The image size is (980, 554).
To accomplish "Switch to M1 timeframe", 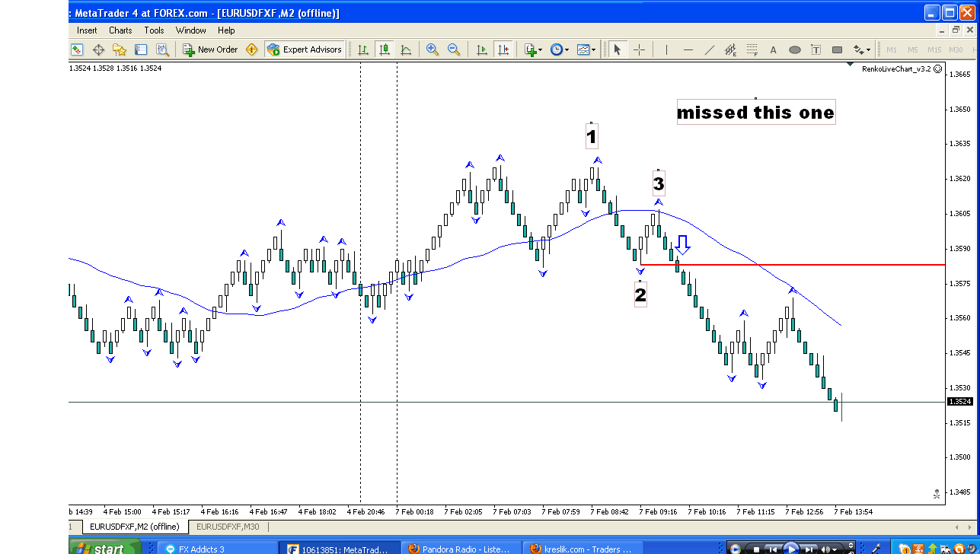I will (x=892, y=49).
